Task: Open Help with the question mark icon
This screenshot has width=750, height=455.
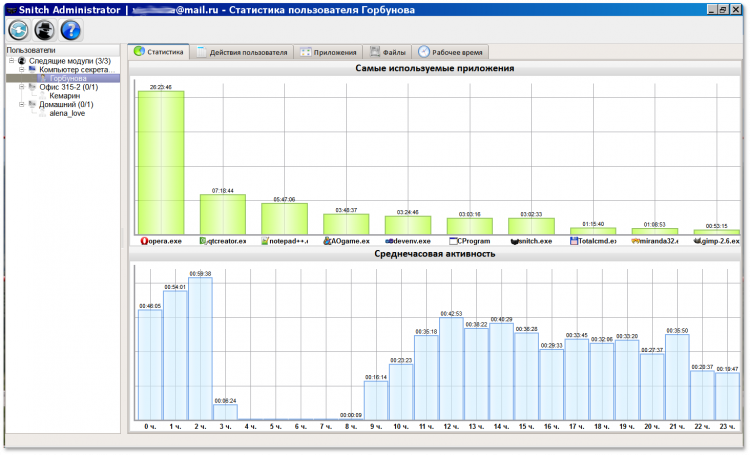Action: click(70, 30)
